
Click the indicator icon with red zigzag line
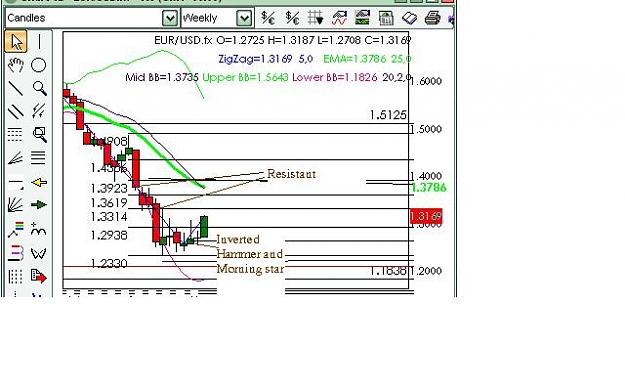tap(339, 18)
